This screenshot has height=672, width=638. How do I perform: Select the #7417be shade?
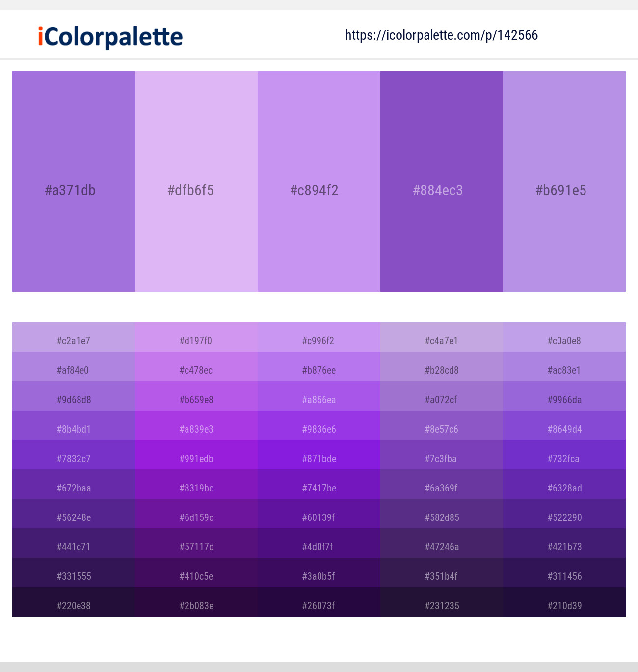[x=319, y=488]
